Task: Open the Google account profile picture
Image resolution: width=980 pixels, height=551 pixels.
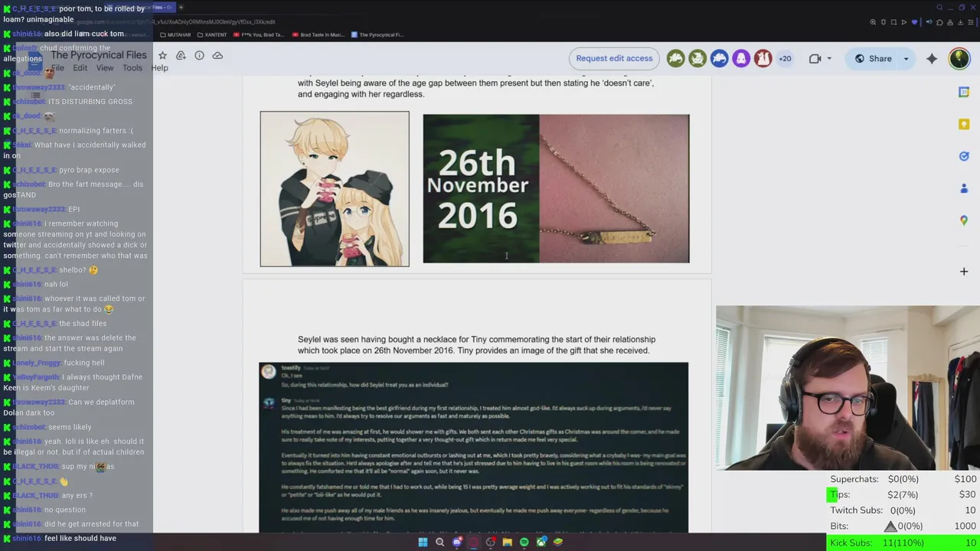Action: point(959,58)
